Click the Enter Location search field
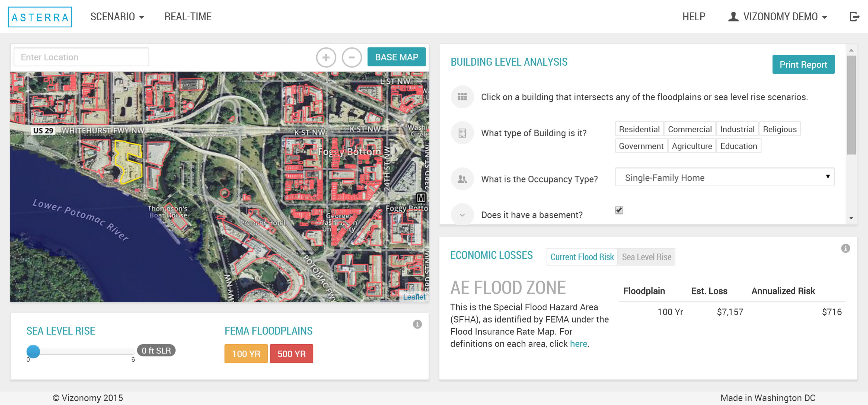Screen dimensions: 868x405 pyautogui.click(x=81, y=57)
